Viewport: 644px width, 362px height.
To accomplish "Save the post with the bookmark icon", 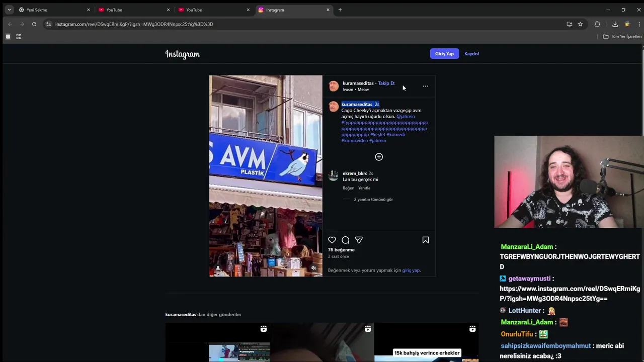I will click(426, 240).
